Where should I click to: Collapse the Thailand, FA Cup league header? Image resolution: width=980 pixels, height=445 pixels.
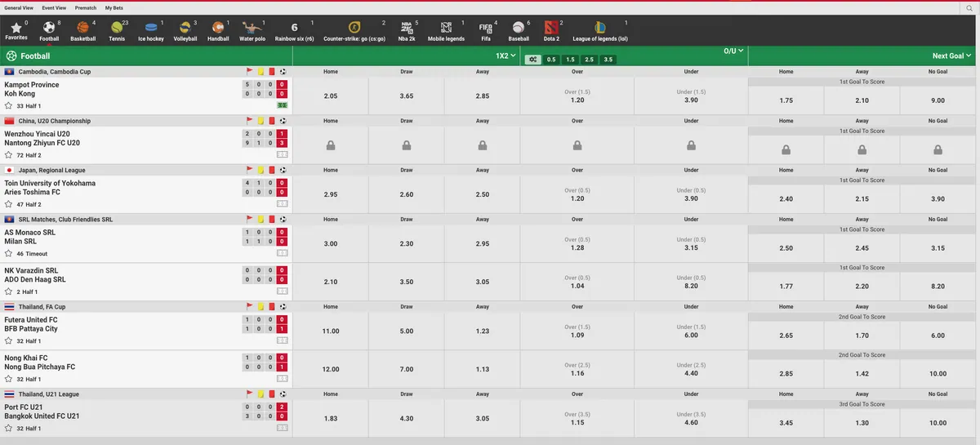pyautogui.click(x=146, y=307)
